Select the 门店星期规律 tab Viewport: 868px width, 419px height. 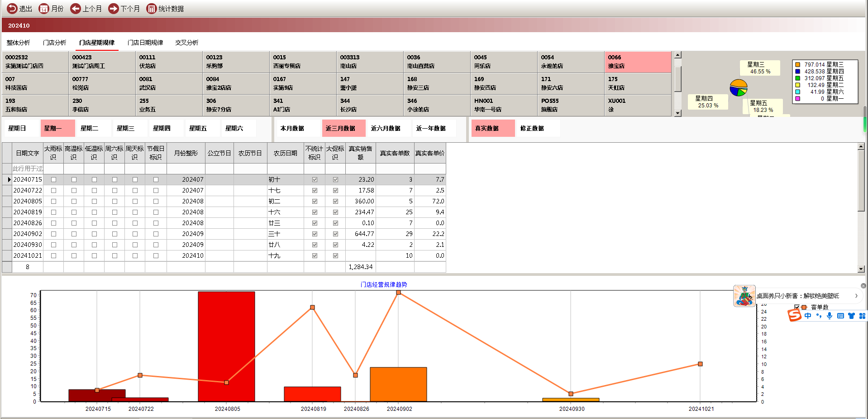coord(97,43)
